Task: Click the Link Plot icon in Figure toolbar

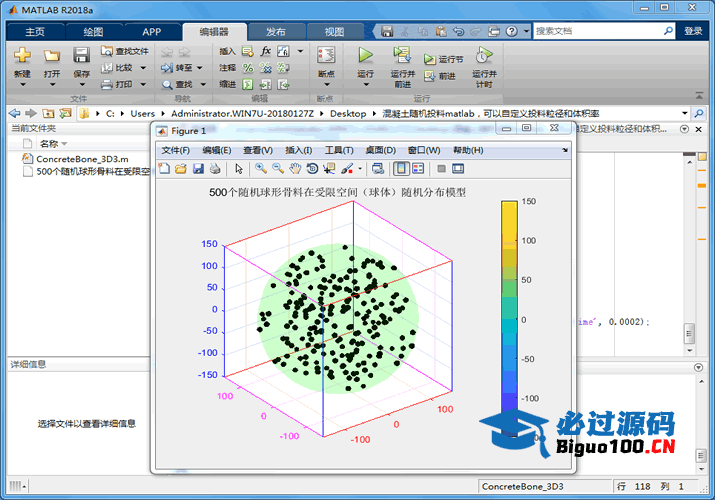Action: coord(378,169)
